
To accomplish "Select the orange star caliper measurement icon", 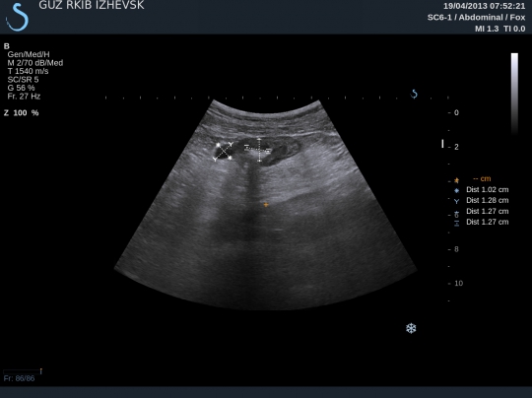I will [457, 180].
